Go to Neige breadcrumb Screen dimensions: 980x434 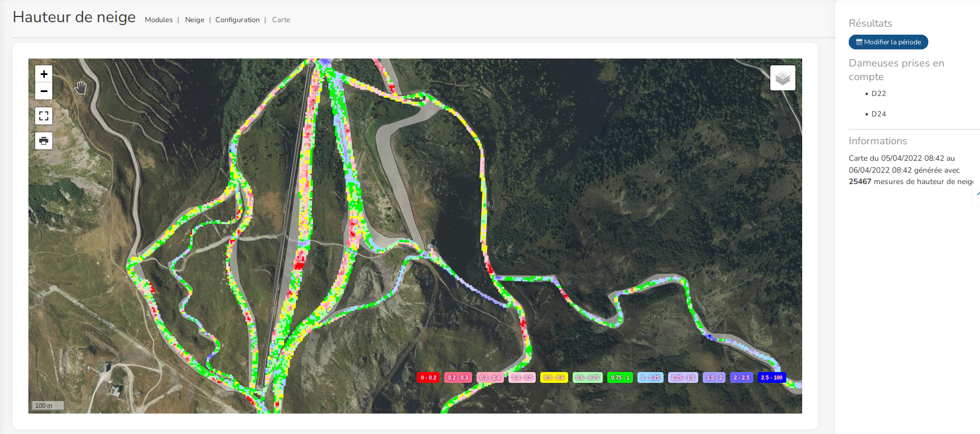(x=194, y=20)
